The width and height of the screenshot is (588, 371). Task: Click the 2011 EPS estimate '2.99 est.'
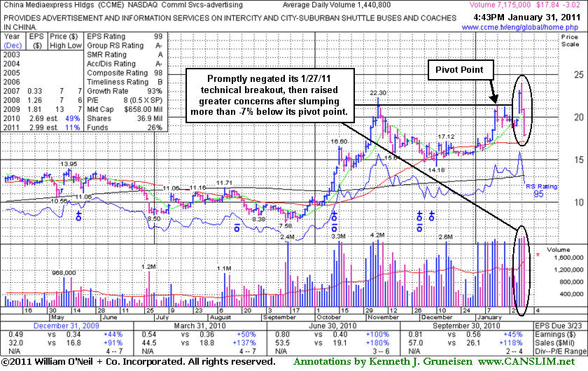coord(43,127)
